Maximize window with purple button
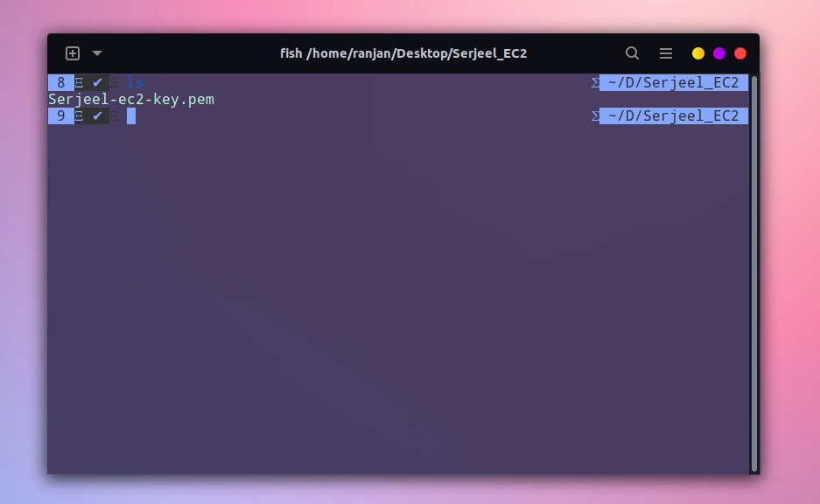Image resolution: width=820 pixels, height=504 pixels. point(719,53)
